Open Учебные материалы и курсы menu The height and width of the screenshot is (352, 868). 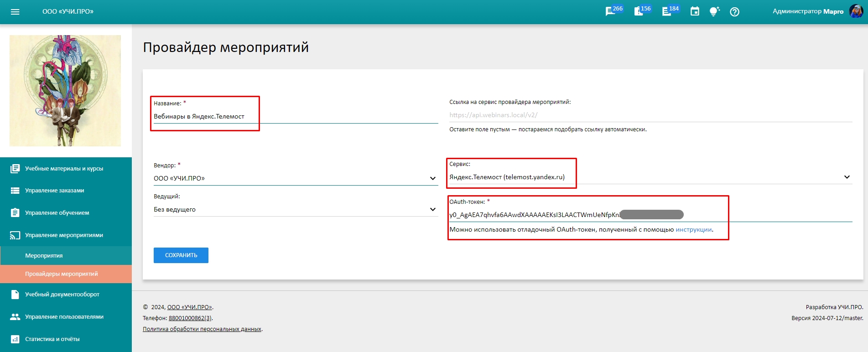66,169
